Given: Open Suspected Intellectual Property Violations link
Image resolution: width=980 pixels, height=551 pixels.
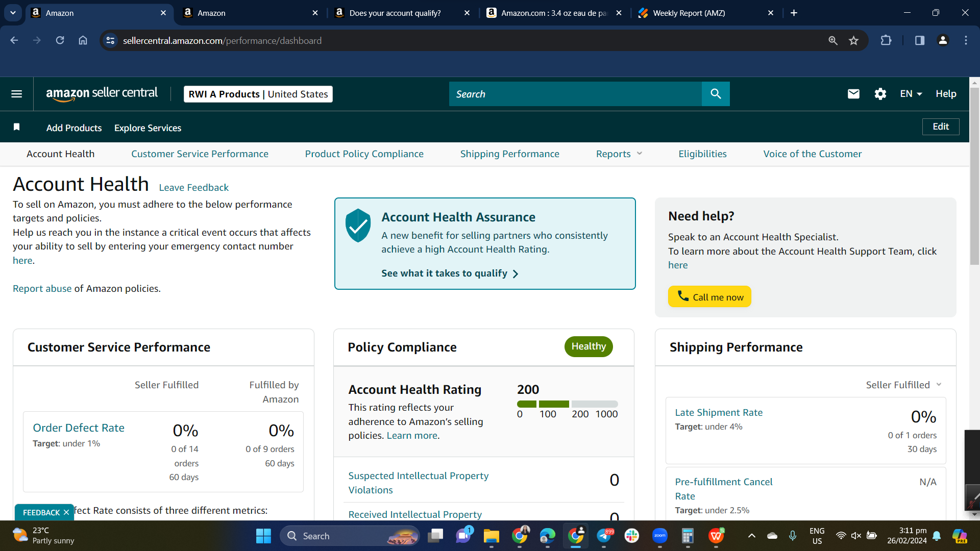Looking at the screenshot, I should pyautogui.click(x=418, y=483).
